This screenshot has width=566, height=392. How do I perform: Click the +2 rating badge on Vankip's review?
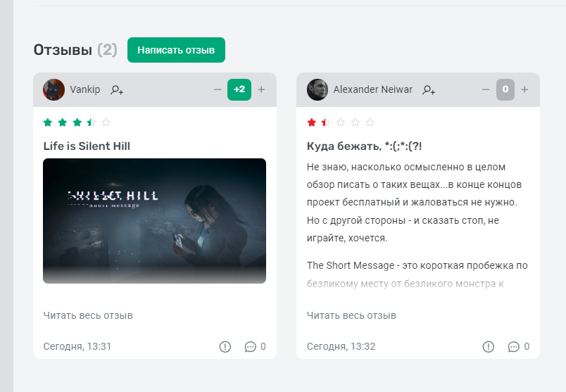click(239, 89)
